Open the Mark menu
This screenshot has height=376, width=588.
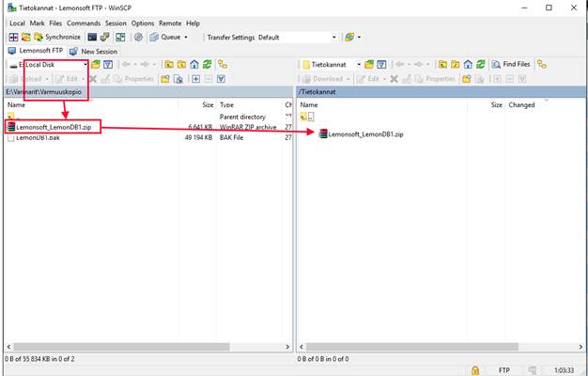click(x=38, y=23)
